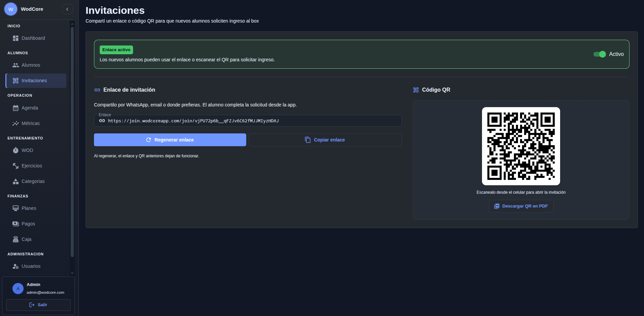
Task: Open the Planes menu item
Action: pyautogui.click(x=36, y=208)
